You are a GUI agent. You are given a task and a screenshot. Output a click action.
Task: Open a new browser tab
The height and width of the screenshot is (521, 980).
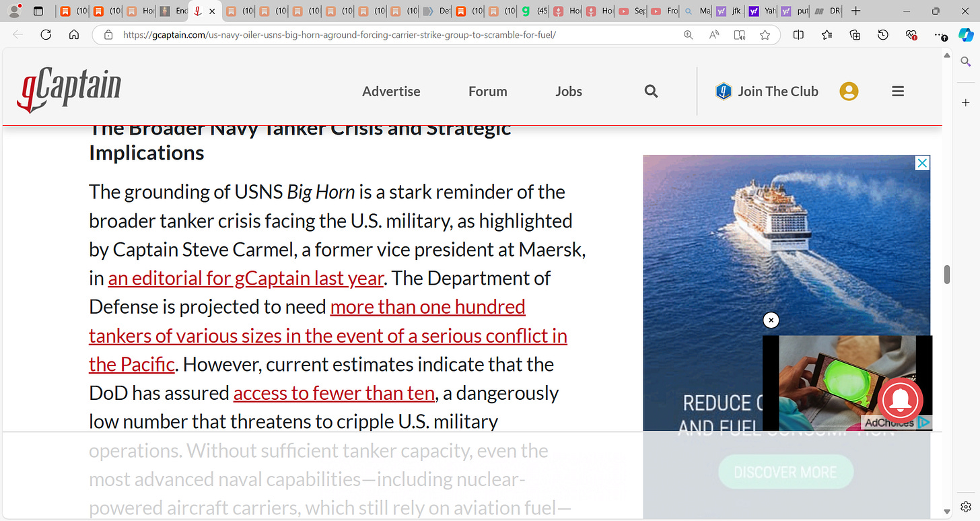pos(855,11)
